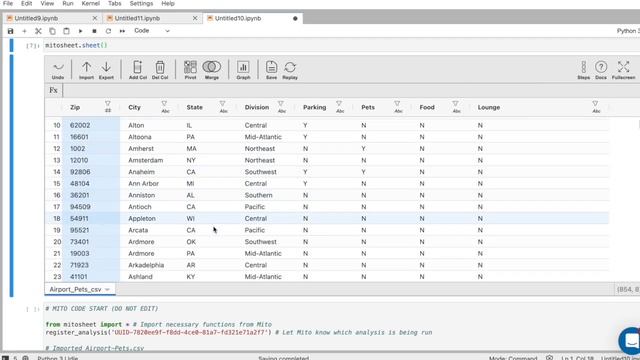Cut the selected cell with scissors

38,31
